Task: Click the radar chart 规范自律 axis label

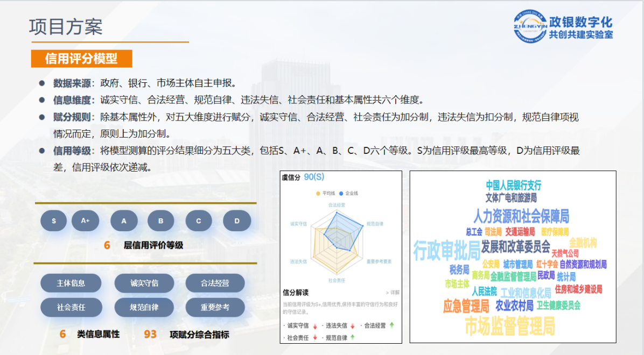Action: click(x=375, y=224)
